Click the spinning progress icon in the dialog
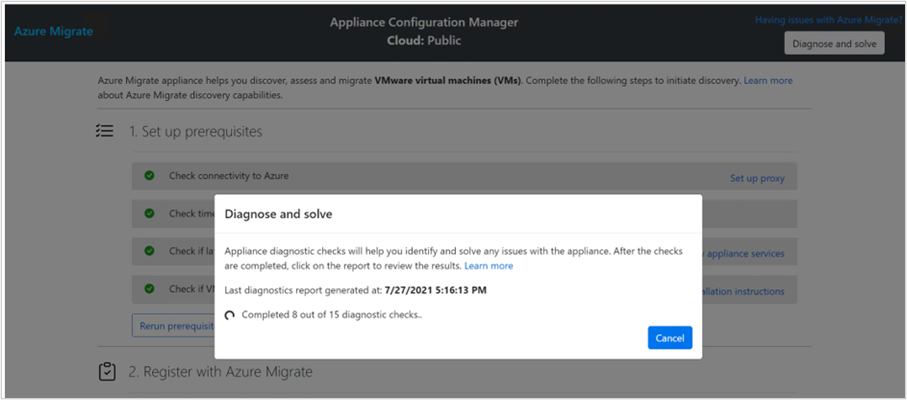This screenshot has width=907, height=400. tap(230, 314)
